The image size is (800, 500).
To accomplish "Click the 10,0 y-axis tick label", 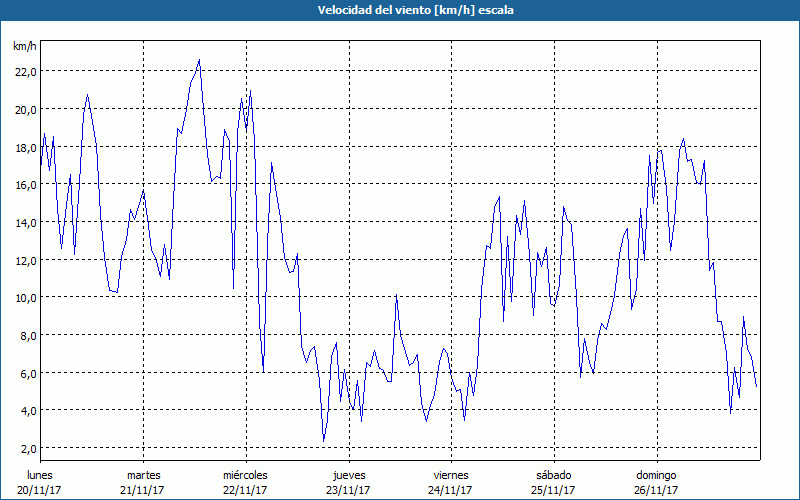I will pyautogui.click(x=25, y=298).
